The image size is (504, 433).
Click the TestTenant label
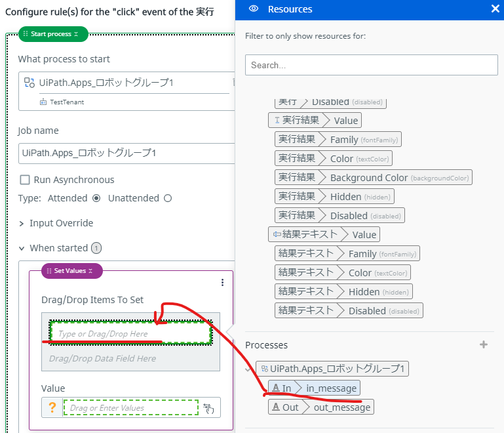click(67, 102)
